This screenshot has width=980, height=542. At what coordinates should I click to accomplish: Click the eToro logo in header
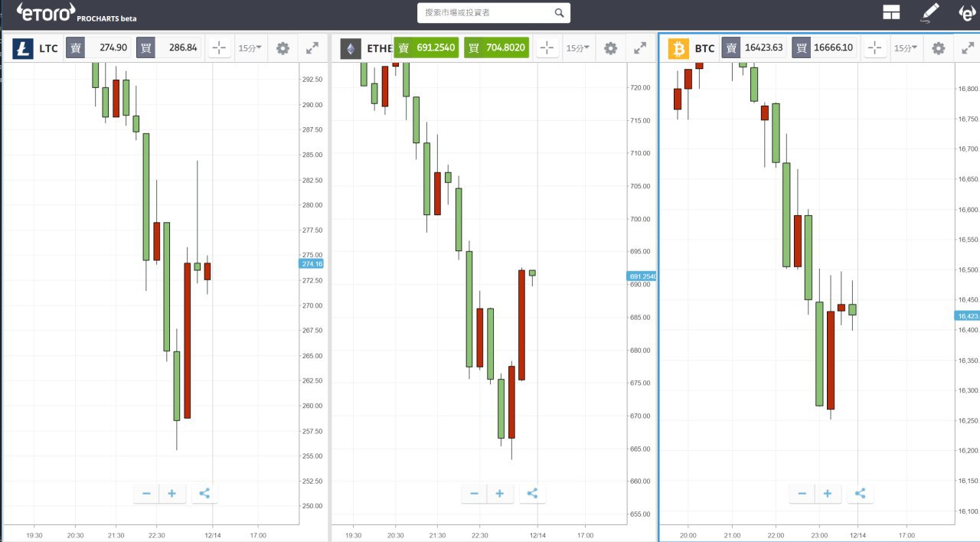(46, 11)
